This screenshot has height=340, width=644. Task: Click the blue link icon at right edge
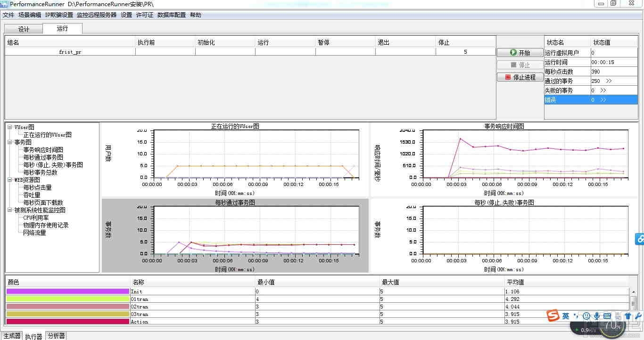(640, 239)
